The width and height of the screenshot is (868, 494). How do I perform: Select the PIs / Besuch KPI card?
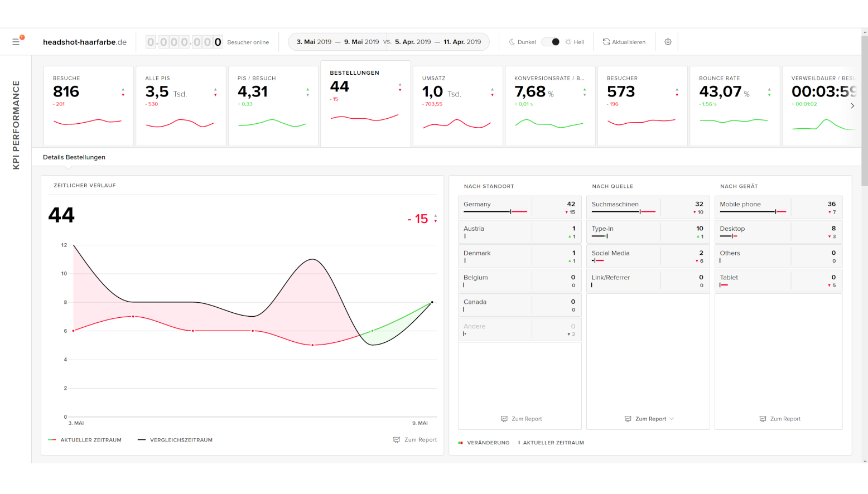[273, 106]
